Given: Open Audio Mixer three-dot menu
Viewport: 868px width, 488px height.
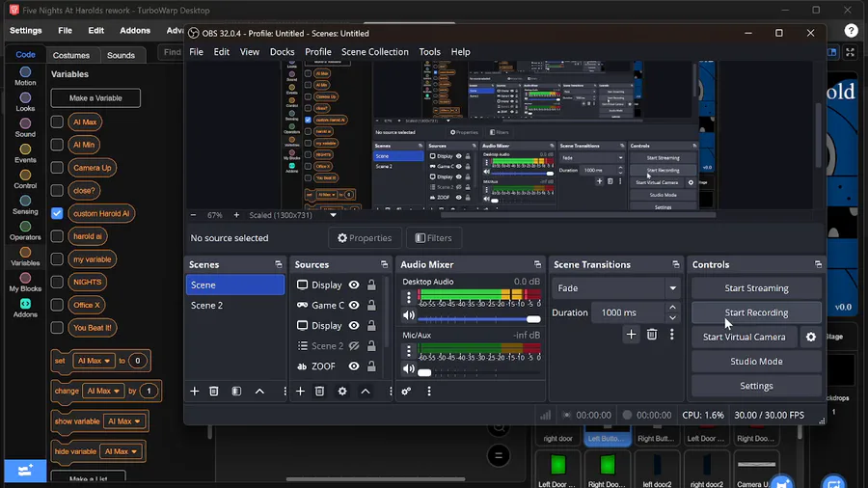Looking at the screenshot, I should 429,392.
